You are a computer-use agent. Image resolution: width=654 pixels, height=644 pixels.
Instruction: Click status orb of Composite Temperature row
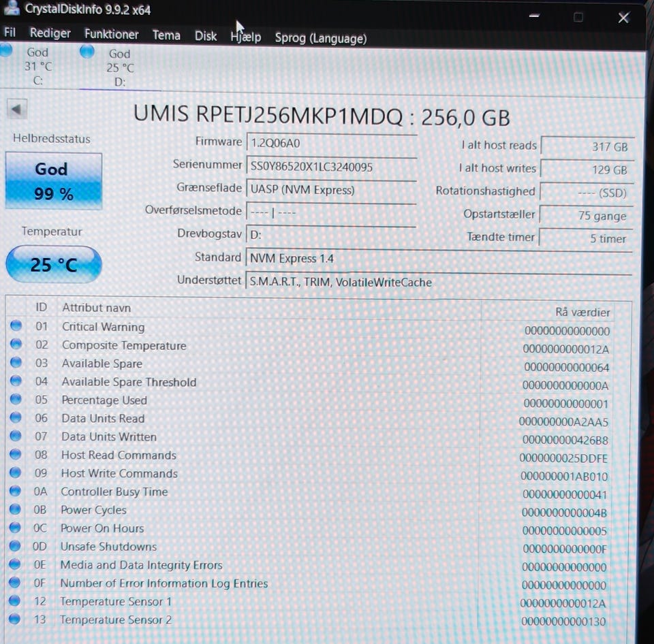click(16, 344)
